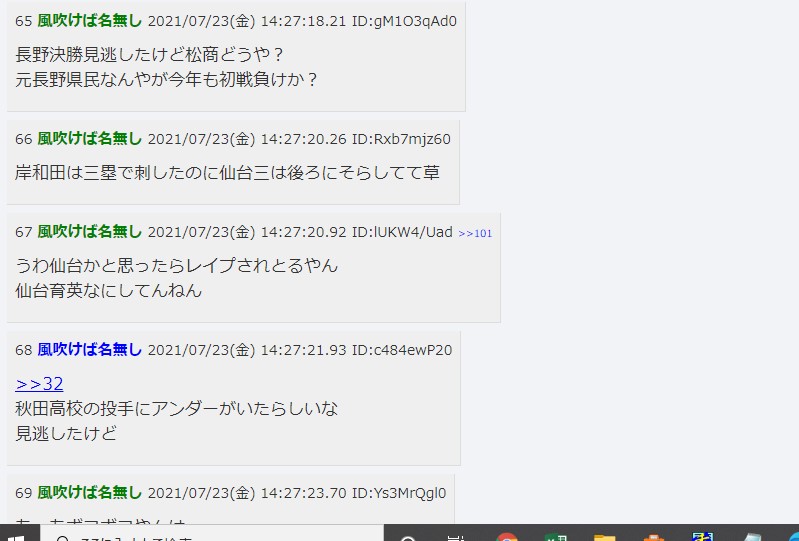Click ID:lUKW4/Uad on post 67
This screenshot has width=799, height=541.
click(x=402, y=232)
